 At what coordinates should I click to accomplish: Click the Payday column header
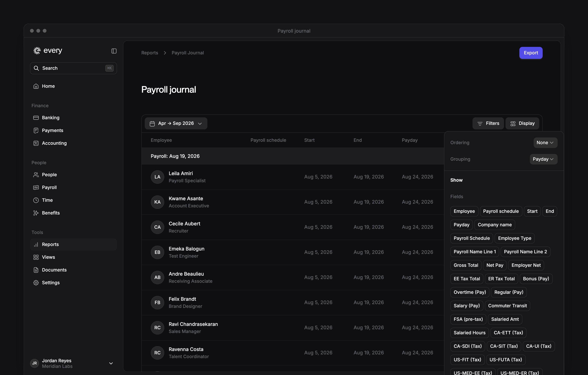coord(409,140)
